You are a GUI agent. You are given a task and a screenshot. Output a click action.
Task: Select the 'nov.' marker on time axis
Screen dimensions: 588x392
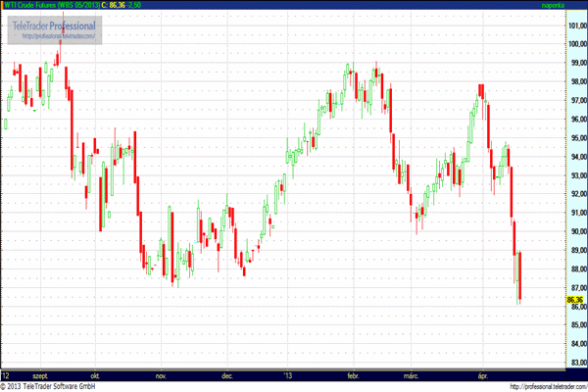coord(161,375)
